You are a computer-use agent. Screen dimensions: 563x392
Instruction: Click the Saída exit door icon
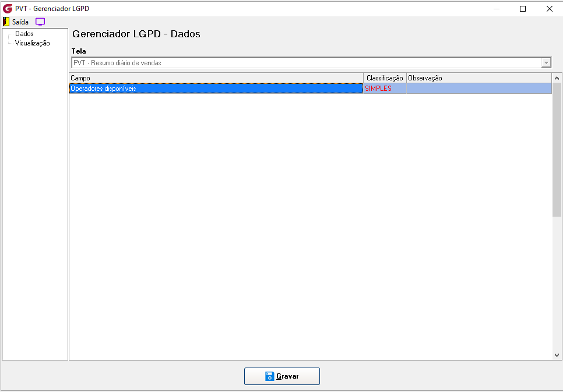pos(6,22)
